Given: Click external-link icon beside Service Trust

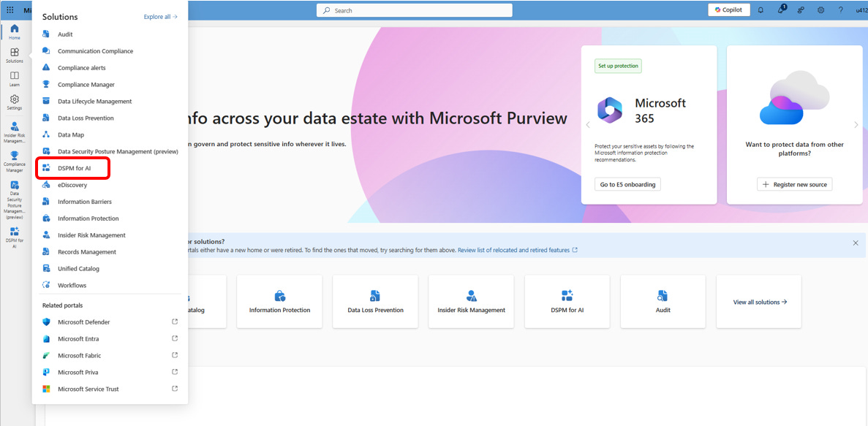Looking at the screenshot, I should pyautogui.click(x=175, y=389).
